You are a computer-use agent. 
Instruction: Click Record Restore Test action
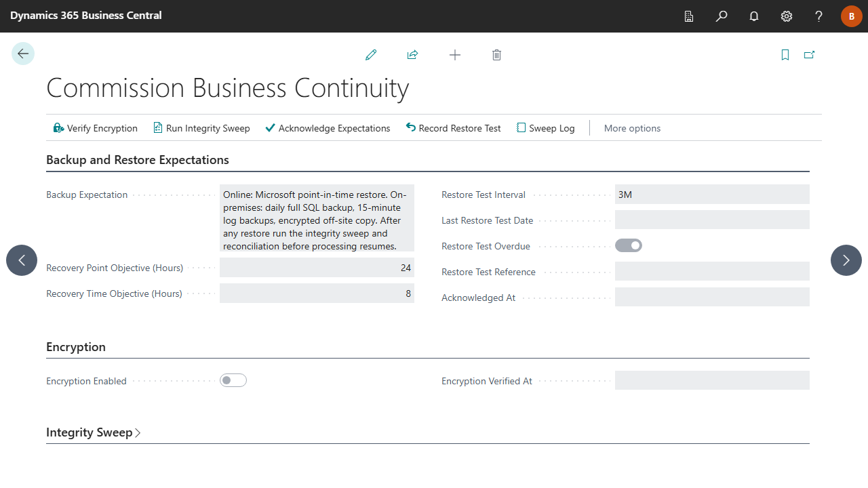click(454, 128)
